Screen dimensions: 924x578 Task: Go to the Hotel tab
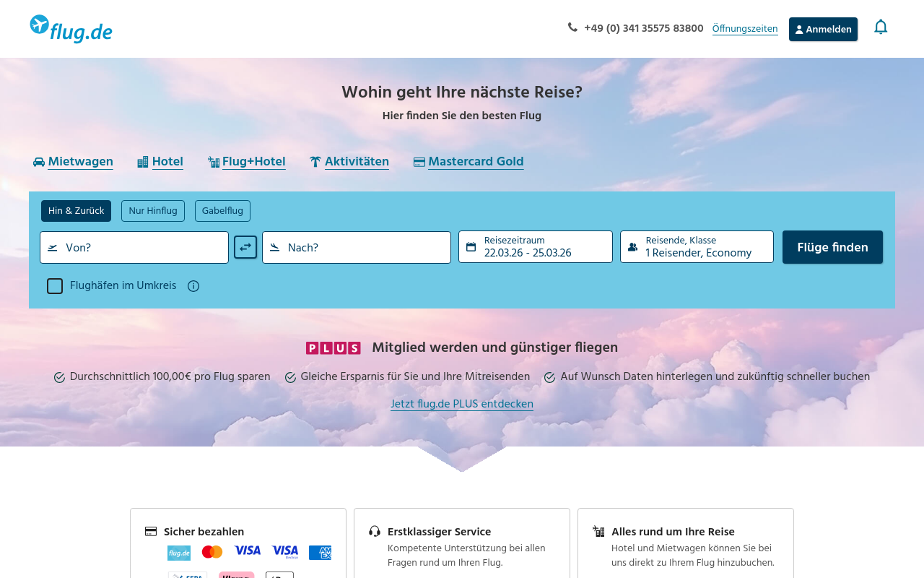[x=167, y=162]
